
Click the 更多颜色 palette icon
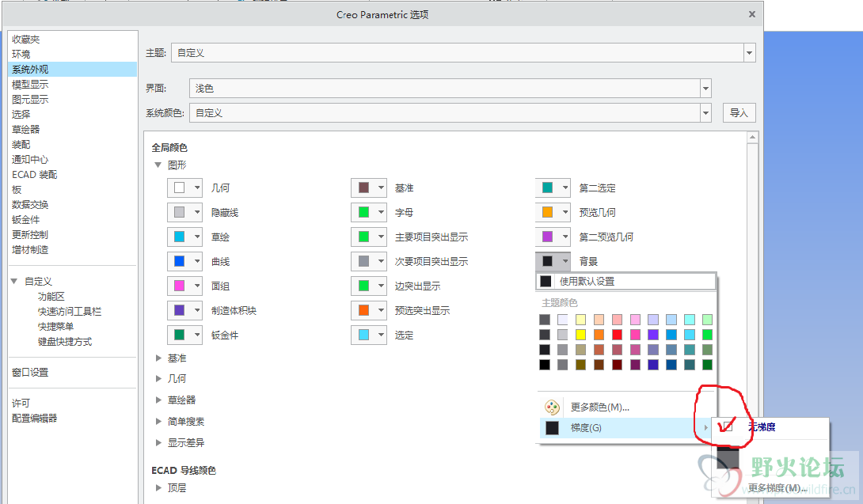pos(552,407)
